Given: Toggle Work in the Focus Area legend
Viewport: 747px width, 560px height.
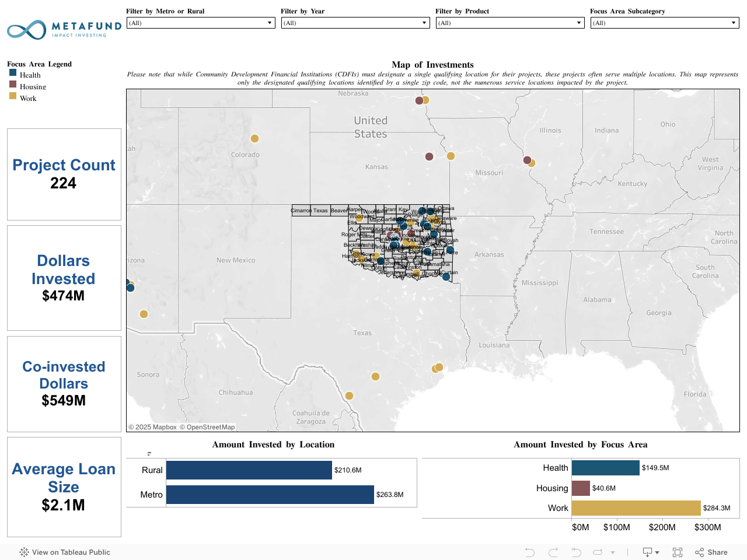Looking at the screenshot, I should 27,98.
